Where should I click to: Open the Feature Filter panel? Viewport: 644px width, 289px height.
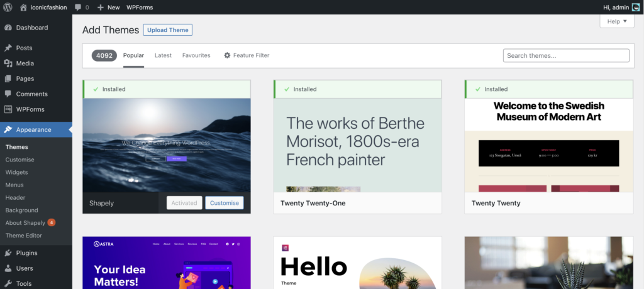[x=247, y=55]
